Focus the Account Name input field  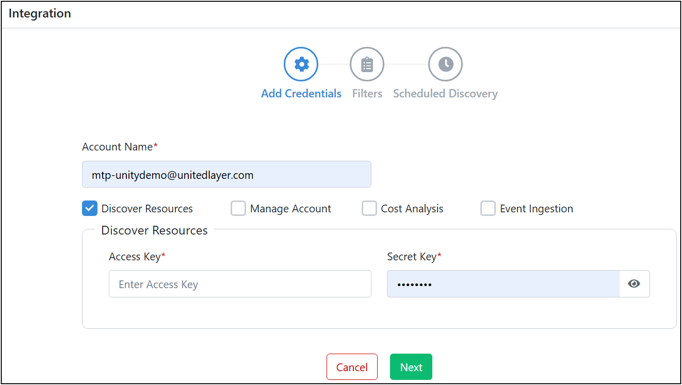tap(227, 174)
